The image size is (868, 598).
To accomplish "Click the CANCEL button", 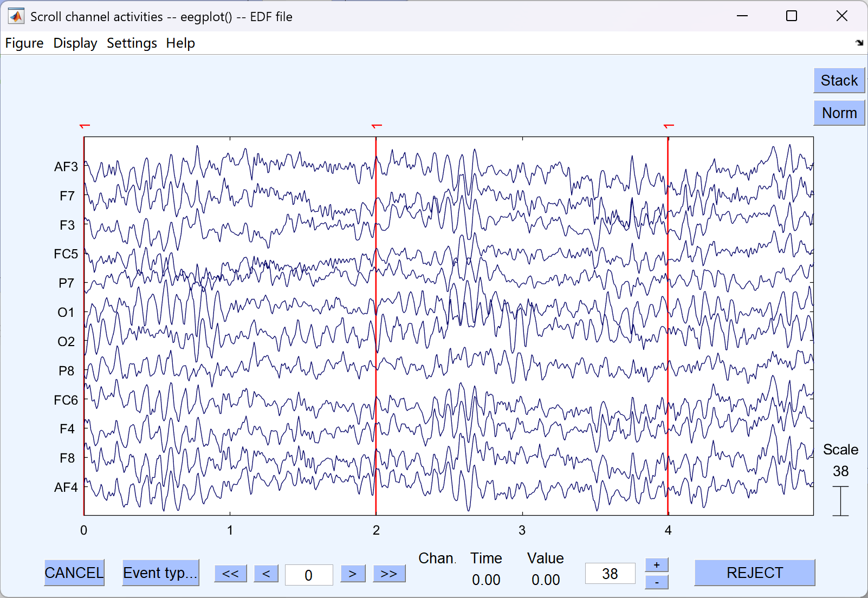I will 74,573.
